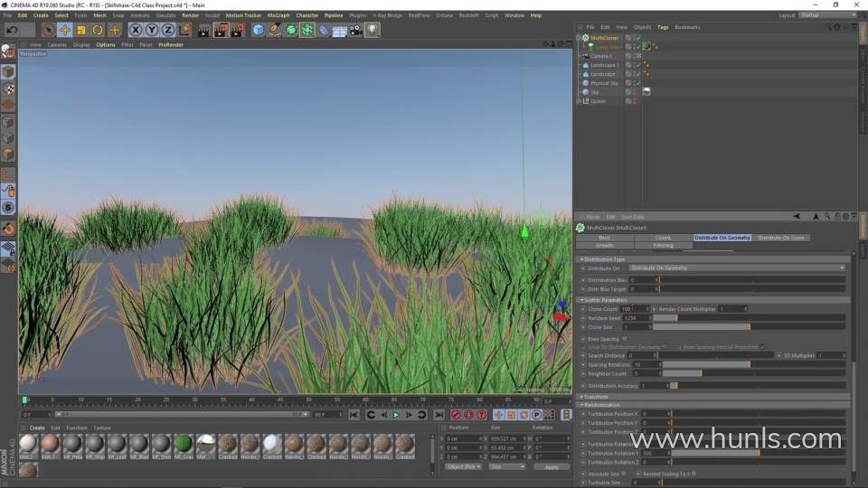Click the Cube primitive icon

[x=259, y=30]
